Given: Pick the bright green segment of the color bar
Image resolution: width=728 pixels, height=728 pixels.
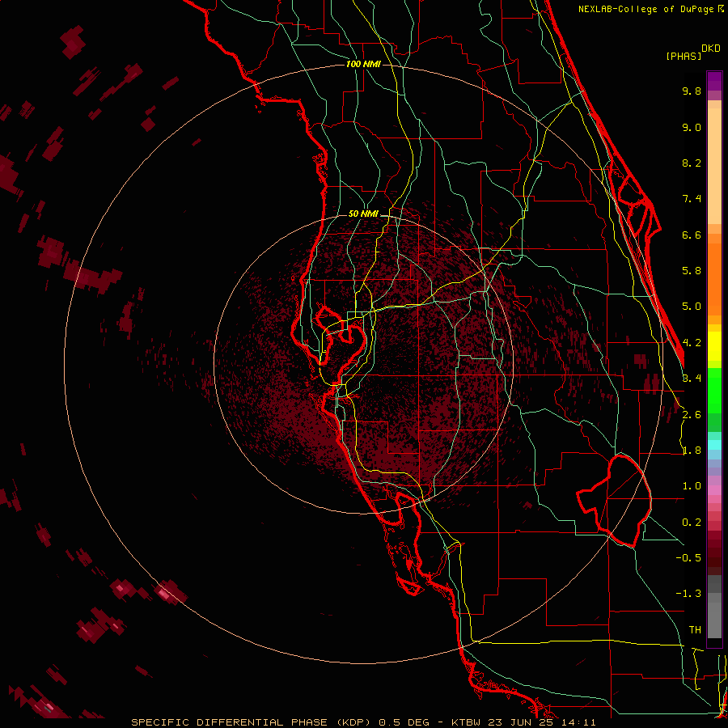Looking at the screenshot, I should coord(714,390).
